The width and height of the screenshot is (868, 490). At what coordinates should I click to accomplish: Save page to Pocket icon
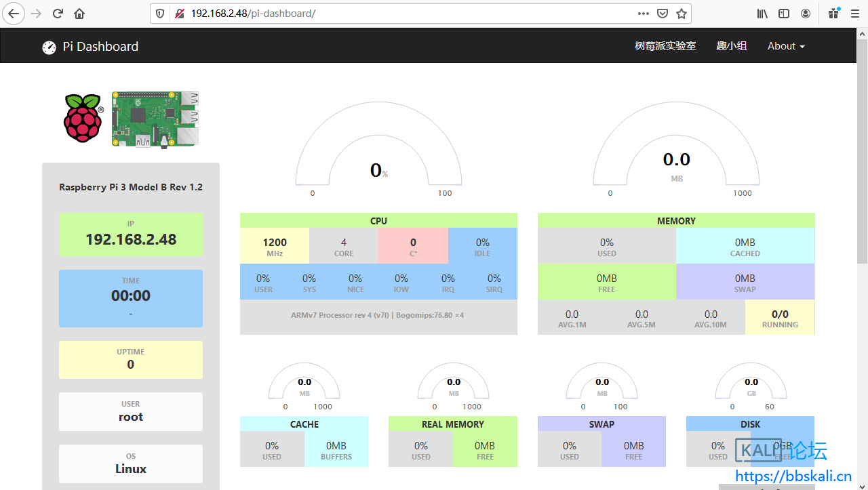coord(663,14)
